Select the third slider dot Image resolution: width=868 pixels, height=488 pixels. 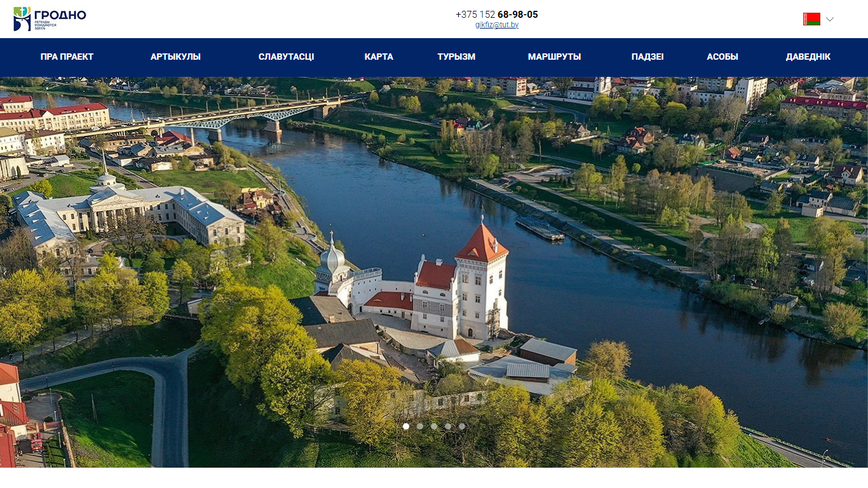coord(434,426)
